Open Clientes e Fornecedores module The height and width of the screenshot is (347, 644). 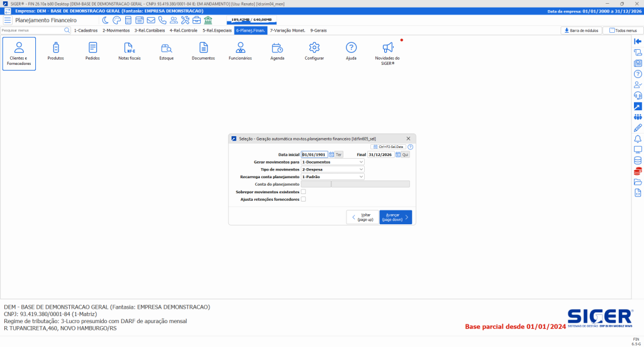[19, 54]
